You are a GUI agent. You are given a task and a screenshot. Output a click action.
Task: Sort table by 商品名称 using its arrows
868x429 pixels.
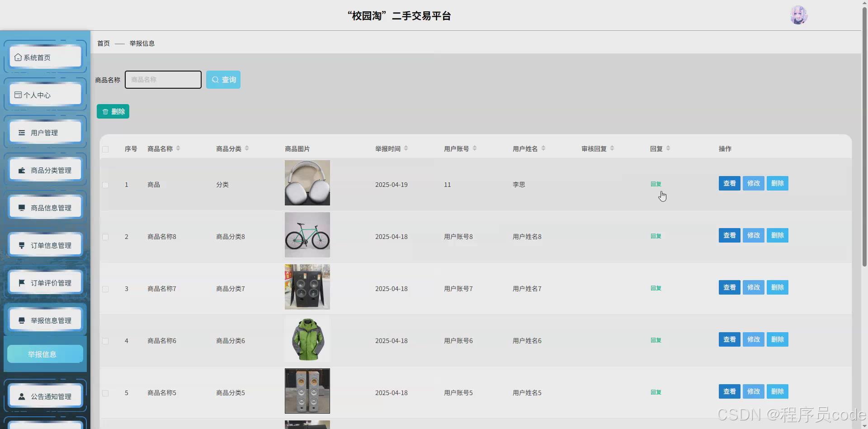[178, 148]
